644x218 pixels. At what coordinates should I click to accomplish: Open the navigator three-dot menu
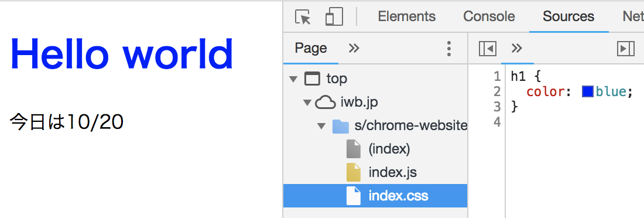pos(449,49)
